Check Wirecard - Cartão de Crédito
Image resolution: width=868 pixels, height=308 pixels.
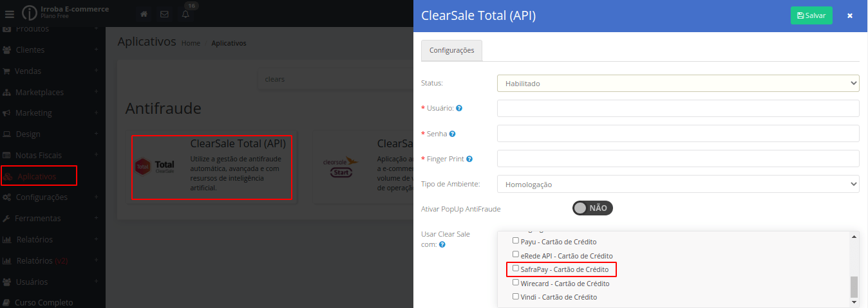515,282
